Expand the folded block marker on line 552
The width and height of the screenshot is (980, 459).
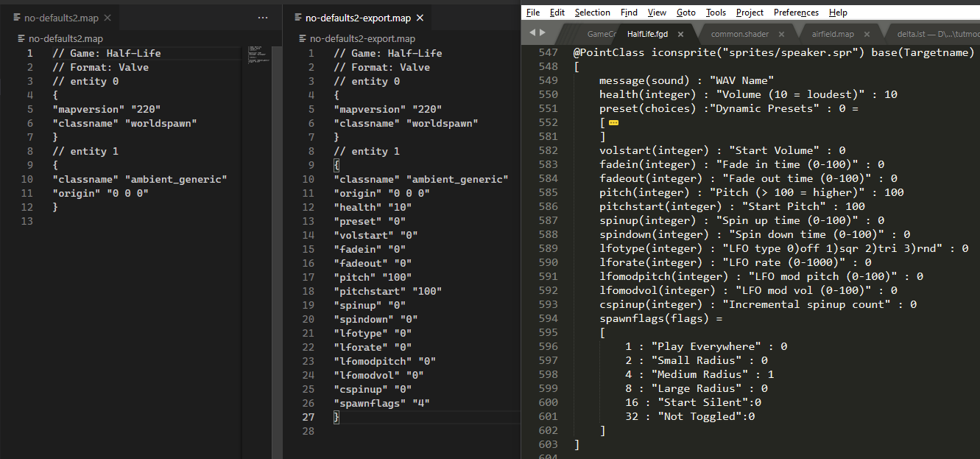[613, 123]
